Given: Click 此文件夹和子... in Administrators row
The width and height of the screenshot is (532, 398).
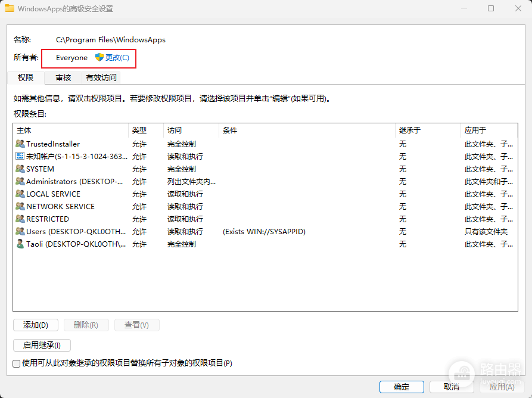Looking at the screenshot, I should 489,182.
